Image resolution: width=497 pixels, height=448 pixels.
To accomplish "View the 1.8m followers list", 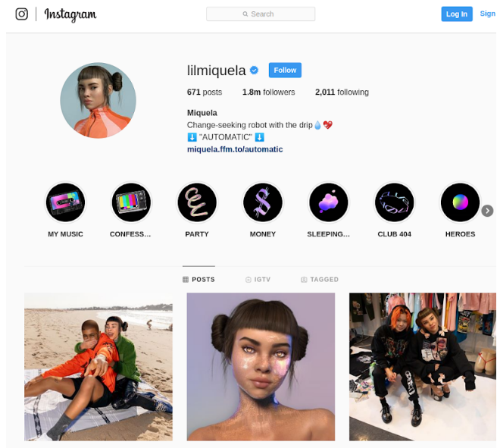I will pyautogui.click(x=268, y=92).
